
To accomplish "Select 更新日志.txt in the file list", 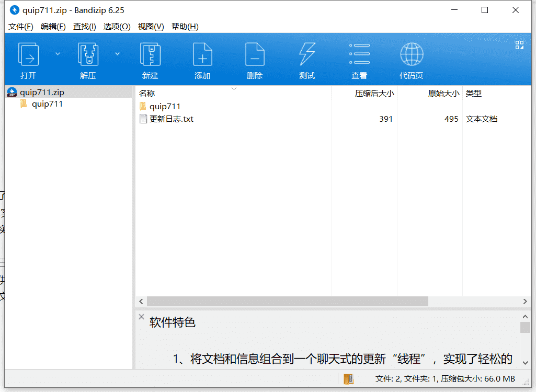I will pyautogui.click(x=172, y=119).
